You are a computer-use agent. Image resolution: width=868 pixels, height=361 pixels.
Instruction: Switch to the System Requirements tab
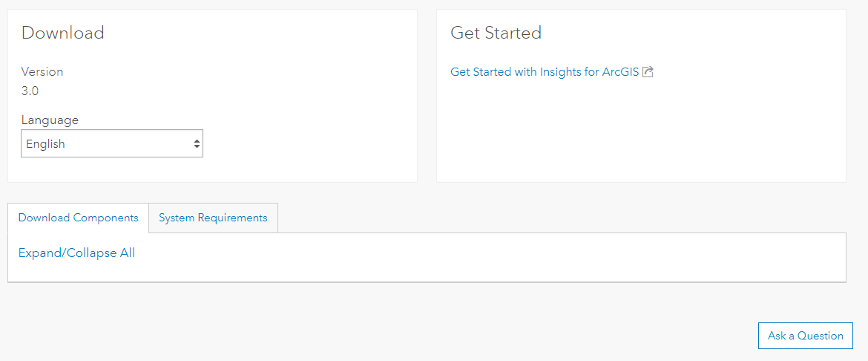coord(213,218)
